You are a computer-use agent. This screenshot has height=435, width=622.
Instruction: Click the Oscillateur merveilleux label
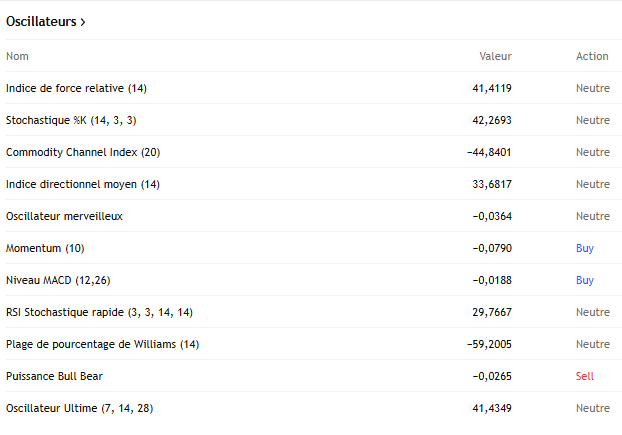click(x=65, y=216)
